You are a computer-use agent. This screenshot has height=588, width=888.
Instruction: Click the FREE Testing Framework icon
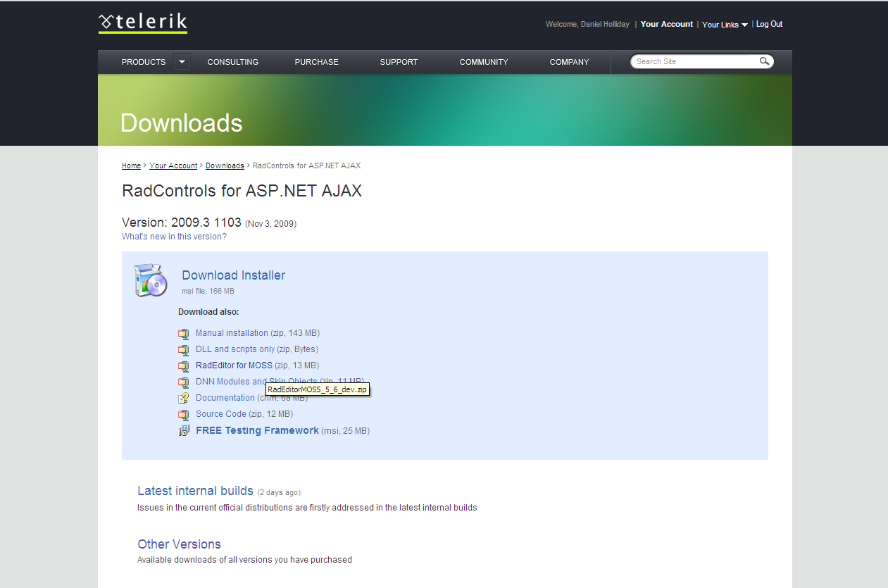[x=184, y=430]
